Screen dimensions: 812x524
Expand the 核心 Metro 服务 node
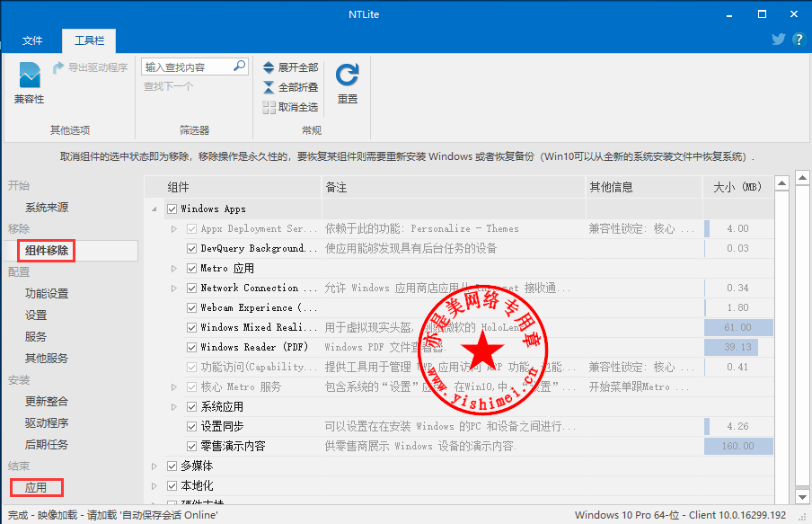(x=174, y=387)
